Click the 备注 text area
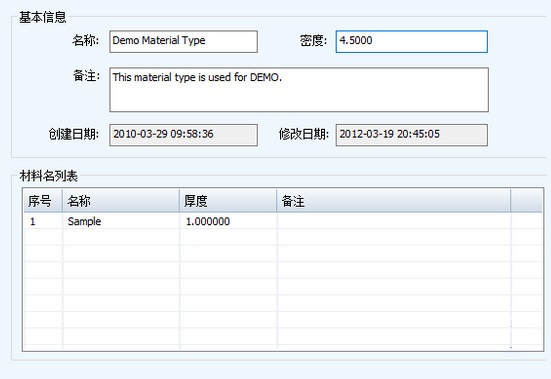Image resolution: width=551 pixels, height=379 pixels. pyautogui.click(x=299, y=90)
